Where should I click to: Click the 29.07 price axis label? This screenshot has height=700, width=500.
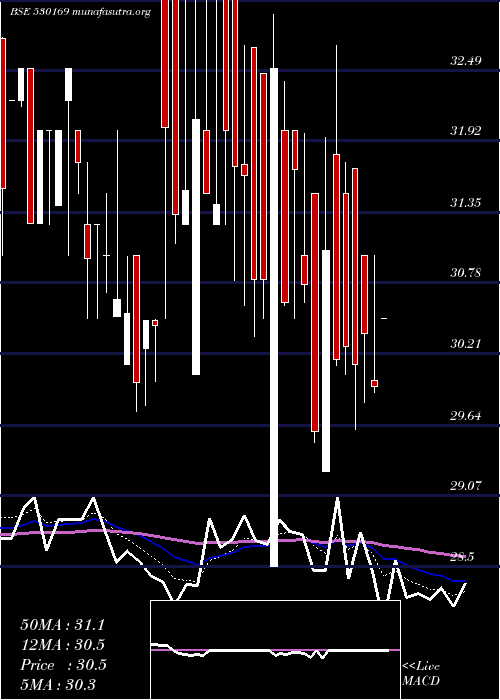pyautogui.click(x=466, y=486)
